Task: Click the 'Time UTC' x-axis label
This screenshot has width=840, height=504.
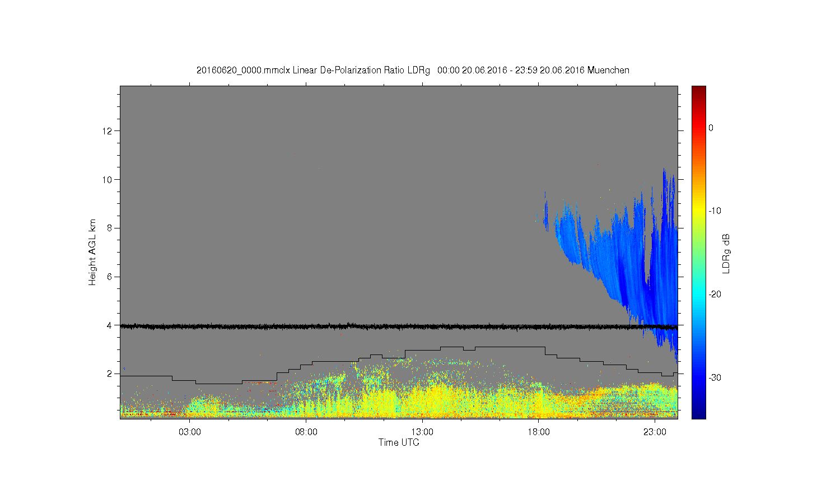Action: 399,442
